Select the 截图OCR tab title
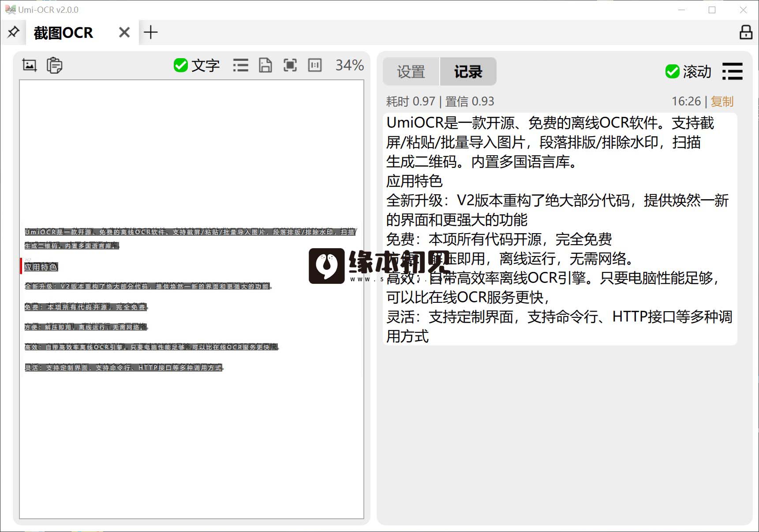This screenshot has height=532, width=759. 63,33
